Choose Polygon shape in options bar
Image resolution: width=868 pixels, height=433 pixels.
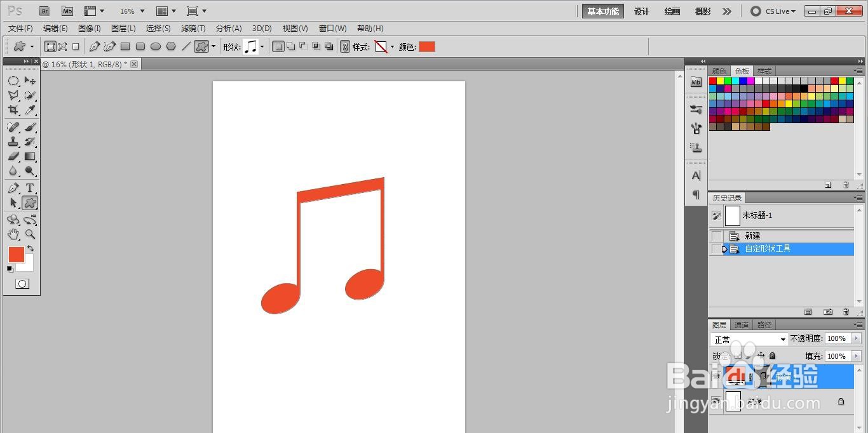[x=171, y=46]
